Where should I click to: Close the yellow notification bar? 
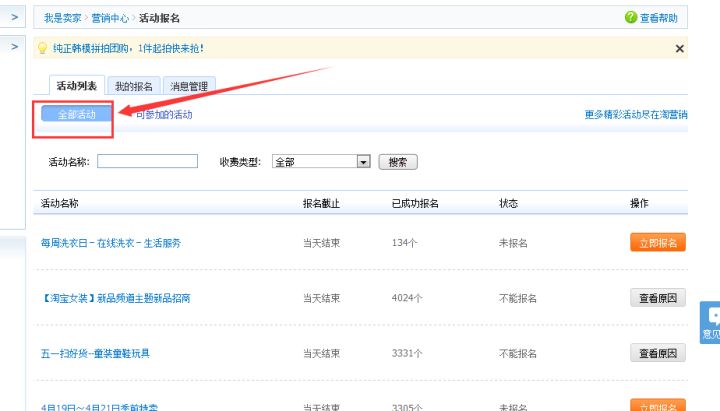[680, 48]
